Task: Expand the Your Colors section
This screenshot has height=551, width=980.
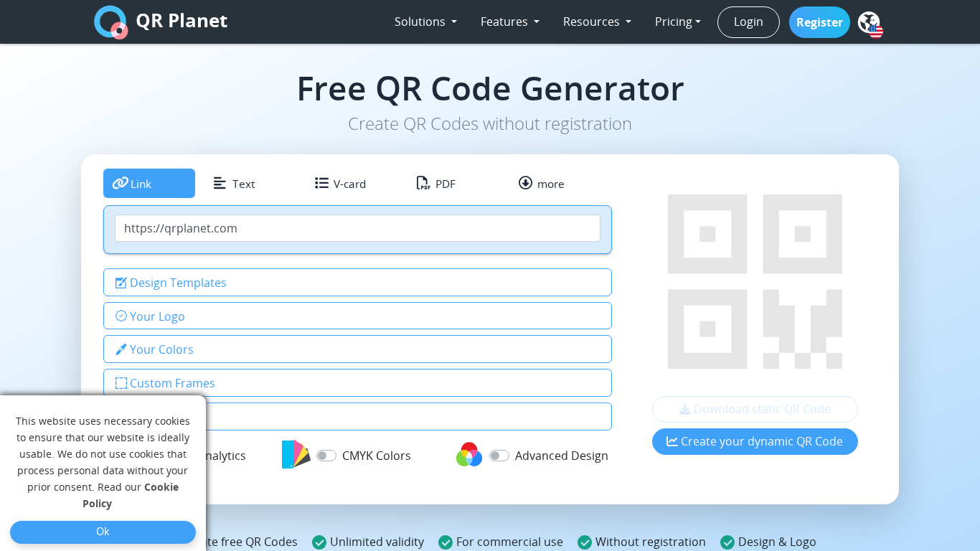Action: 357,349
